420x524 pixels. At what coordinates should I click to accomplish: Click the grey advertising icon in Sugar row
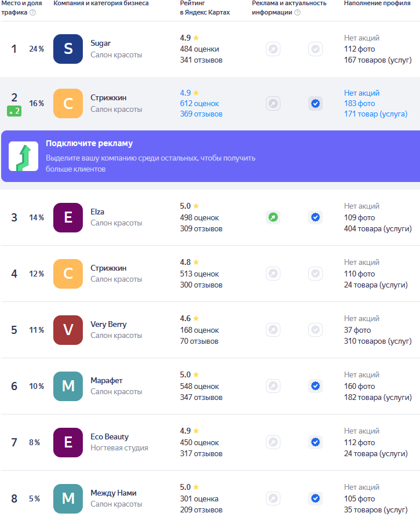273,49
